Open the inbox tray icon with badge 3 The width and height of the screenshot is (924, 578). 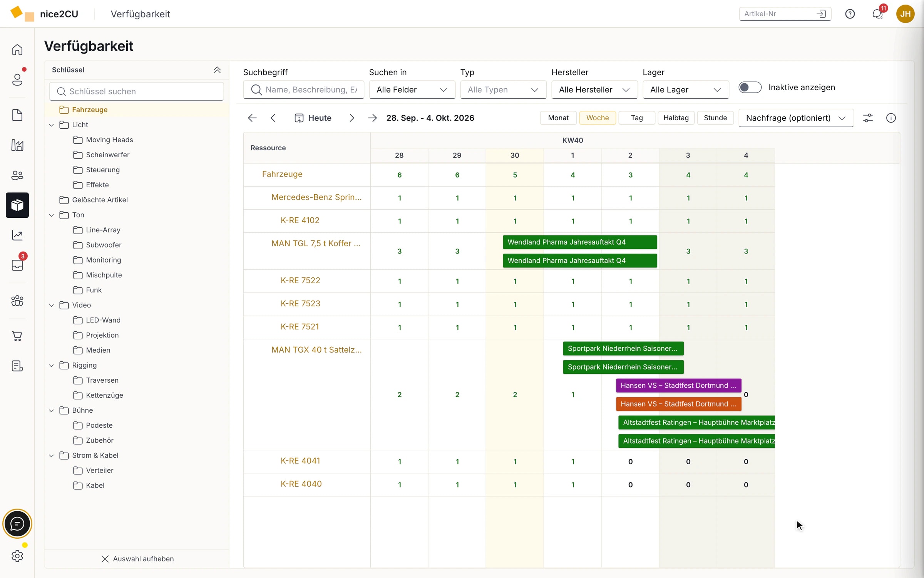[17, 265]
